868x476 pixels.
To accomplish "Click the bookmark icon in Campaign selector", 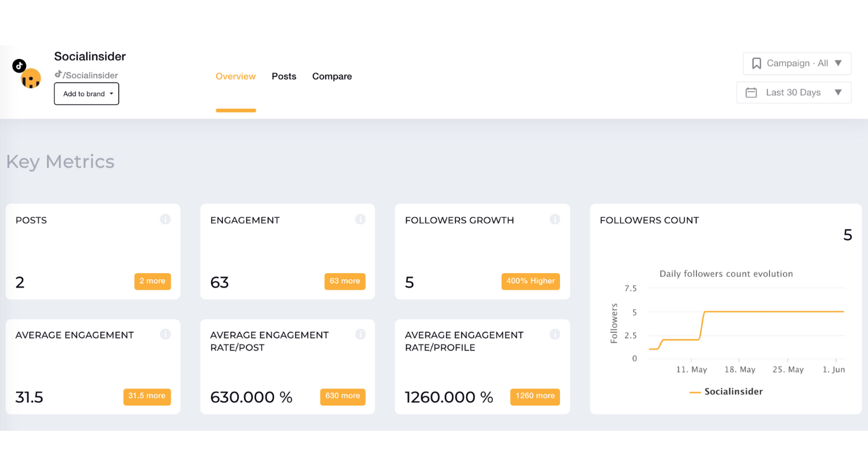I will [x=757, y=63].
